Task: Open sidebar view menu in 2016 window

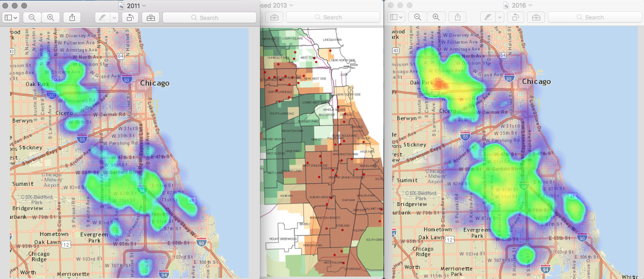Action: point(396,17)
